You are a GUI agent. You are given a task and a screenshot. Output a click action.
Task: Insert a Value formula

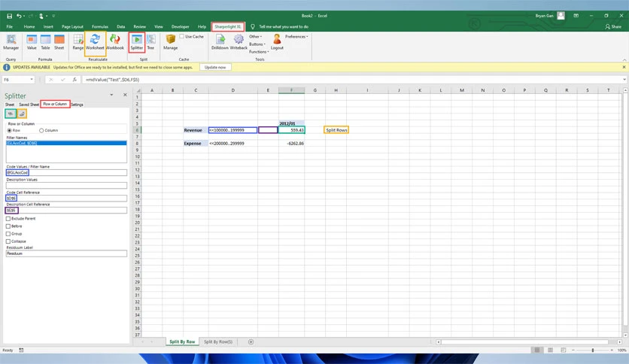coord(32,41)
